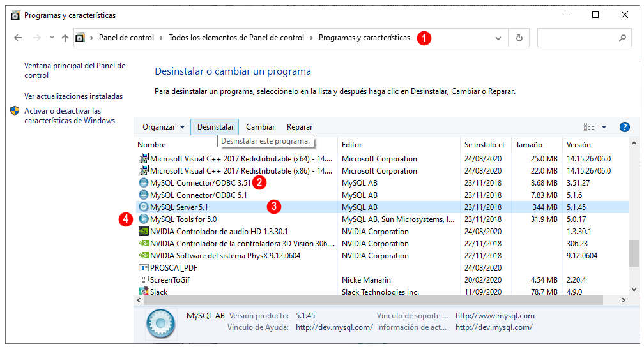This screenshot has width=644, height=349.
Task: Select the PROSCAI_PDF program icon
Action: (x=143, y=268)
